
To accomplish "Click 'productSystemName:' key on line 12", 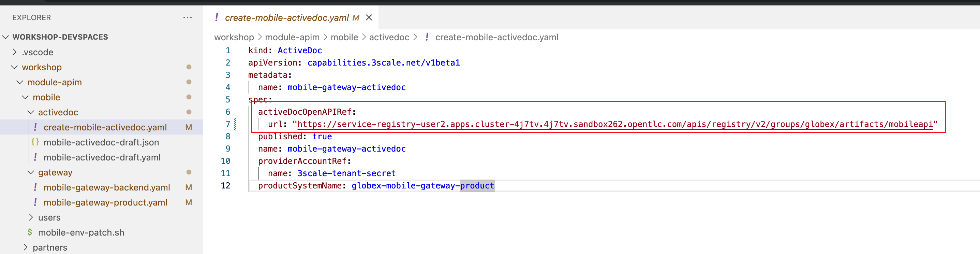I will (302, 185).
